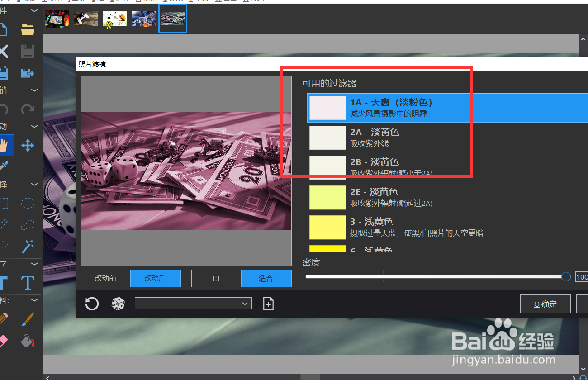This screenshot has height=380, width=588.
Task: Collapse the undo panel section chevron
Action: tap(34, 90)
